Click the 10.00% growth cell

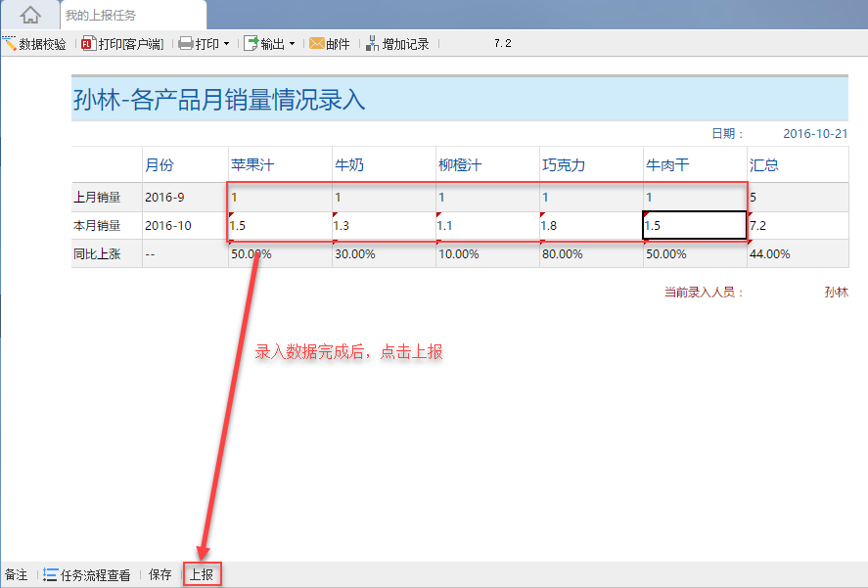point(487,254)
